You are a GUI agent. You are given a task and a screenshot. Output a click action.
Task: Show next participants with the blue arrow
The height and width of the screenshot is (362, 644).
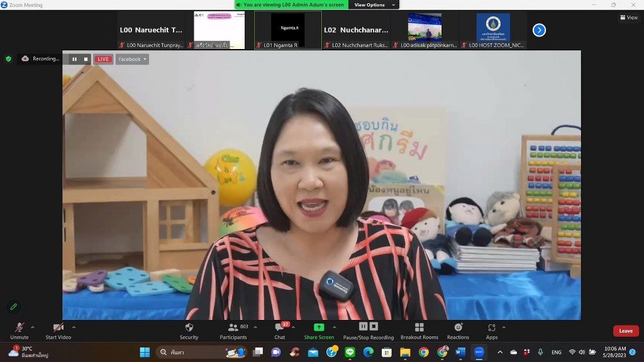[x=539, y=30]
